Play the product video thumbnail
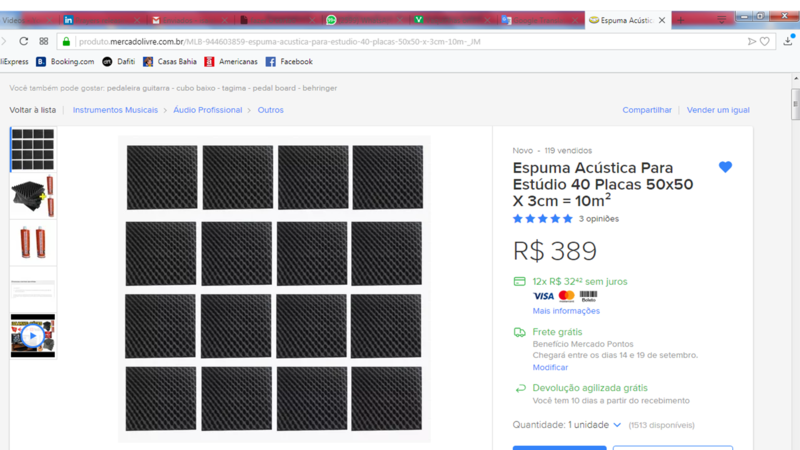Image resolution: width=800 pixels, height=450 pixels. 33,336
